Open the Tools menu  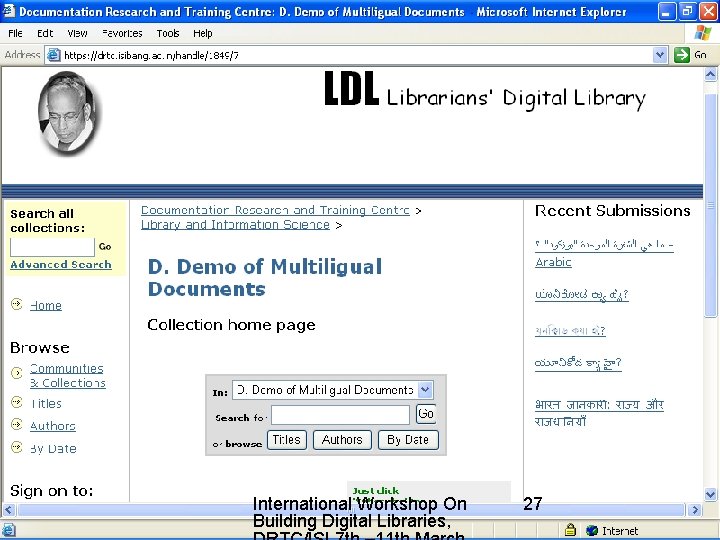click(168, 33)
